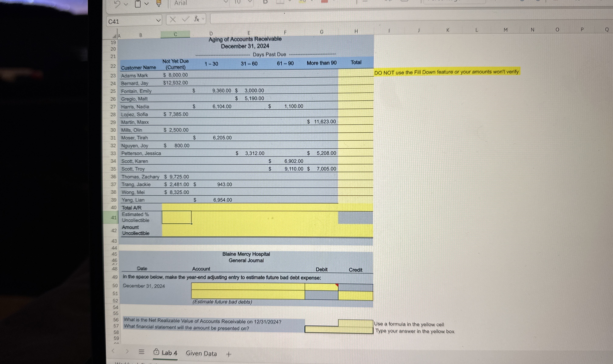Select column H header
This screenshot has width=613, height=364.
pos(356,31)
